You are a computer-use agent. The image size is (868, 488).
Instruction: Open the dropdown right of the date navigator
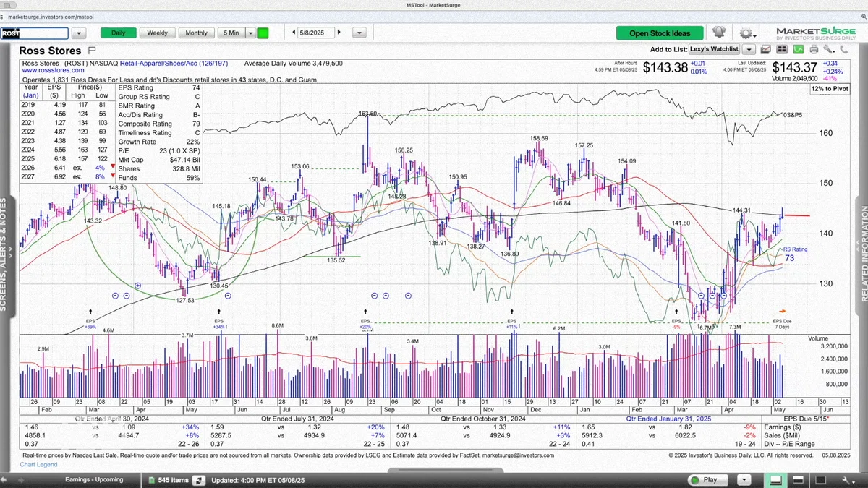click(x=358, y=33)
